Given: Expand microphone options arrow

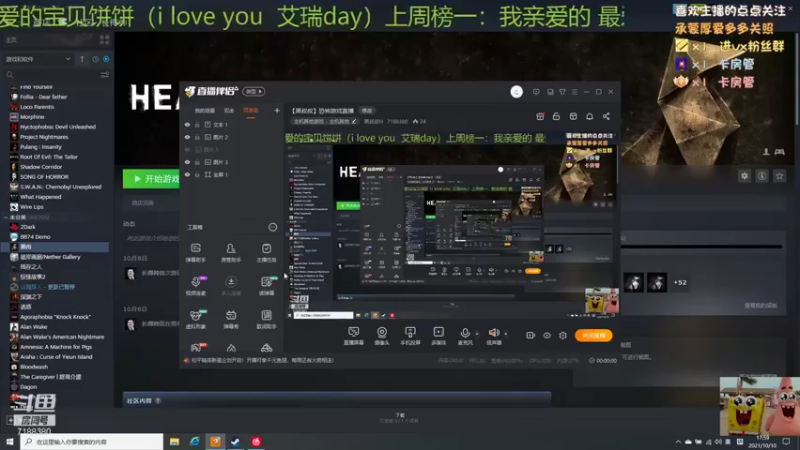Looking at the screenshot, I should click(477, 334).
